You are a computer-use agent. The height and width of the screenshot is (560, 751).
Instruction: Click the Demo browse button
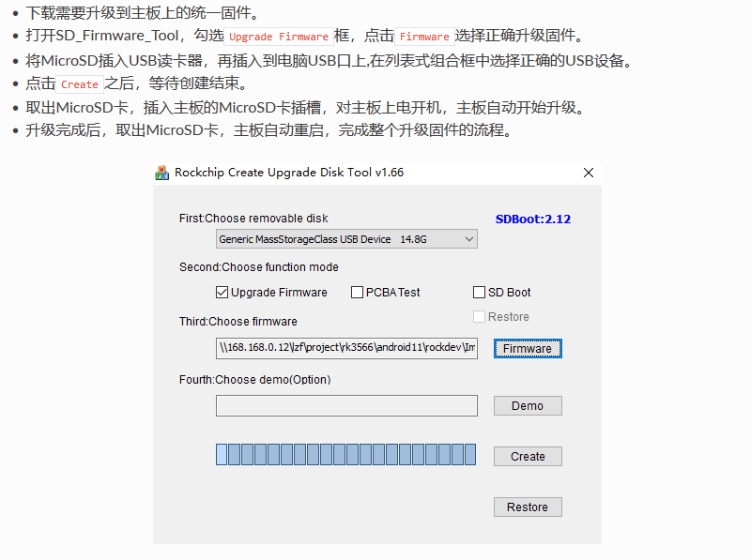tap(528, 406)
